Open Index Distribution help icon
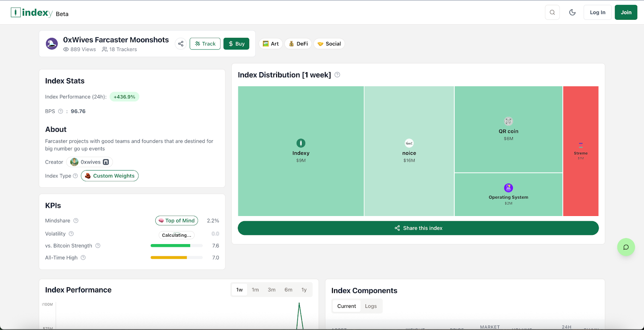The image size is (644, 330). [337, 75]
